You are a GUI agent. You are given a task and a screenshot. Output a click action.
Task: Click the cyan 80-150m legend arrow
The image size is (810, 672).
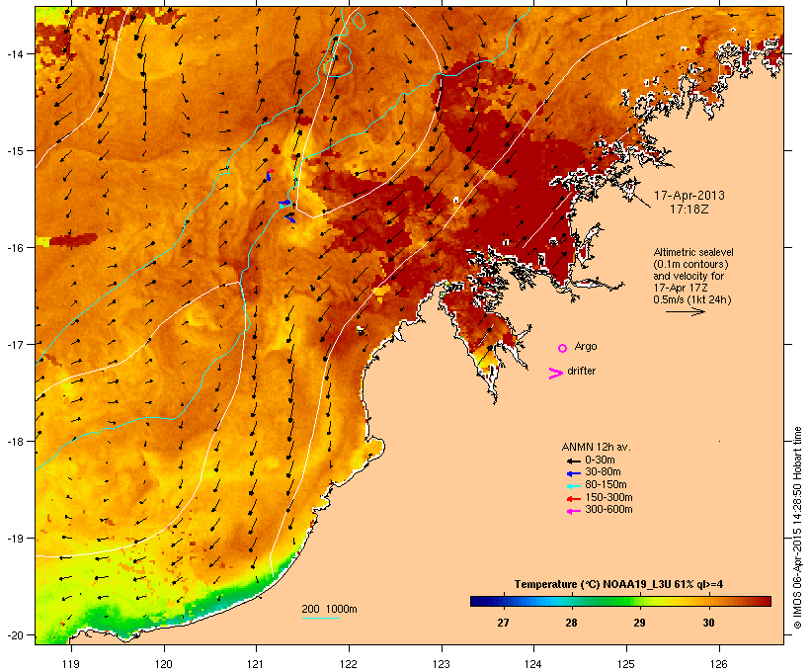[x=573, y=486]
